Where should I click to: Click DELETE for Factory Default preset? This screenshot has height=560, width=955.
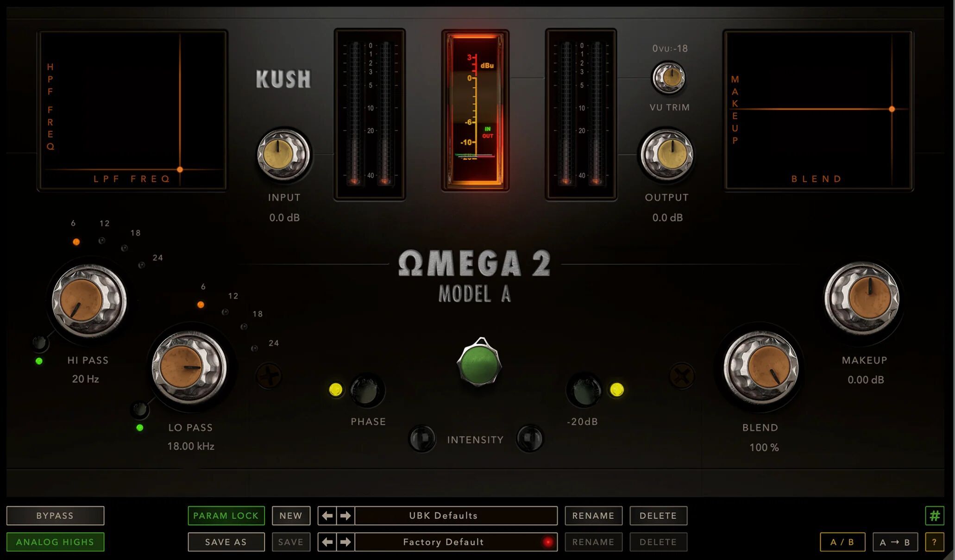658,542
